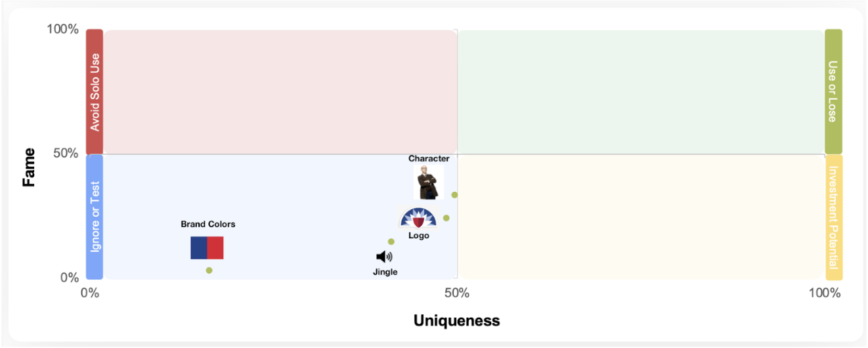Viewport: 868px width, 348px height.
Task: Click the Uniqueness axis title
Action: coord(457,320)
